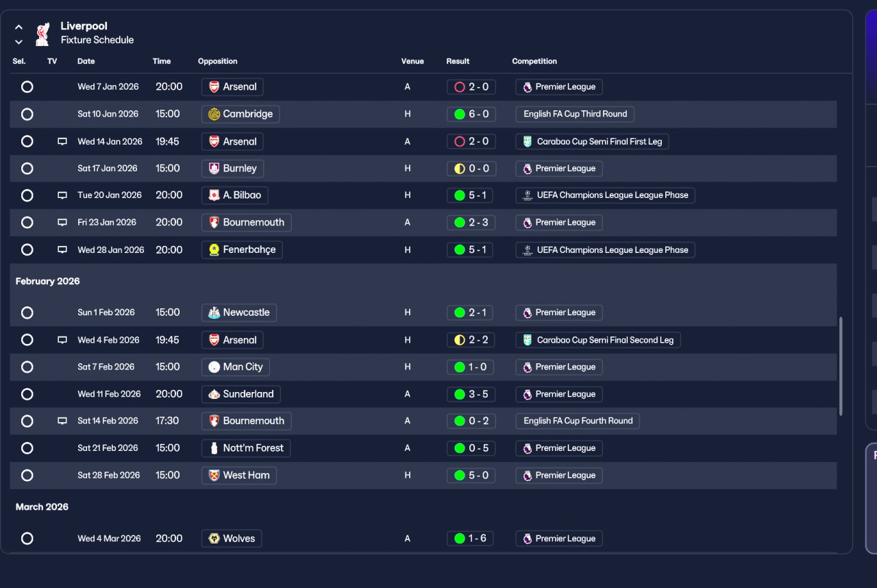The height and width of the screenshot is (588, 877).
Task: Open the Fenerbahçe 5 - 1 result
Action: (x=470, y=249)
